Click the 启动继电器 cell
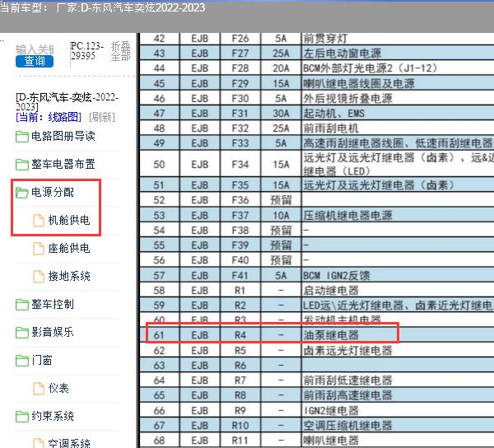The image size is (494, 448). pyautogui.click(x=398, y=291)
